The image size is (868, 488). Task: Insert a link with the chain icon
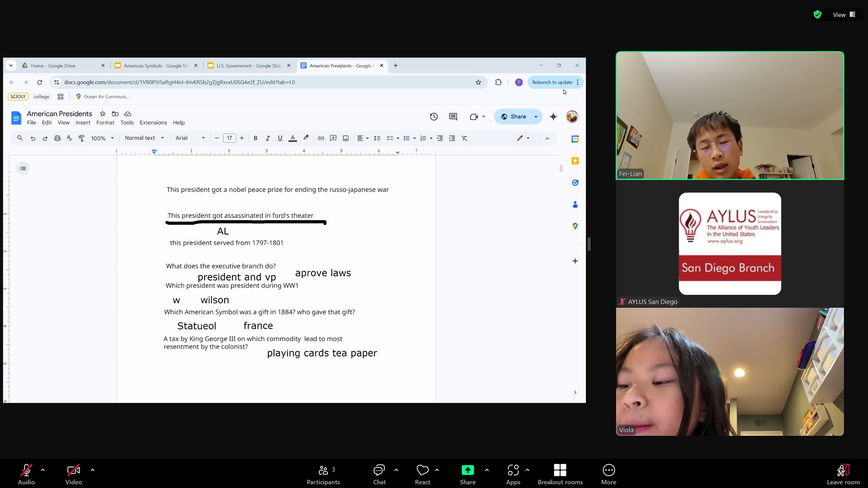click(x=321, y=138)
